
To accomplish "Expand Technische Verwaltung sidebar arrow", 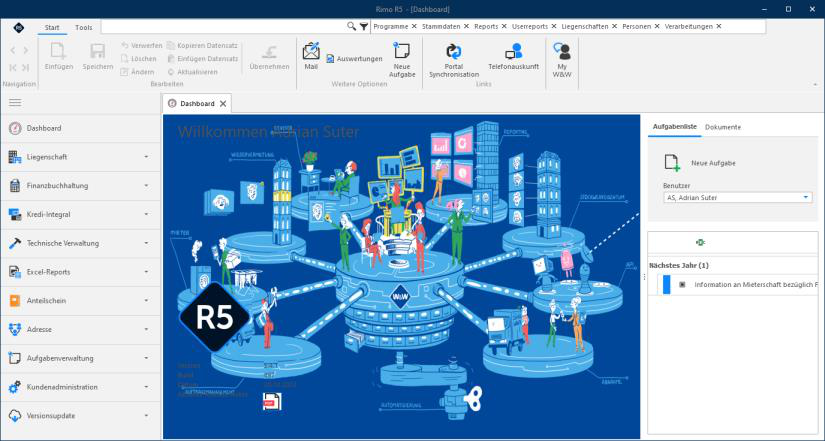I will (x=146, y=243).
